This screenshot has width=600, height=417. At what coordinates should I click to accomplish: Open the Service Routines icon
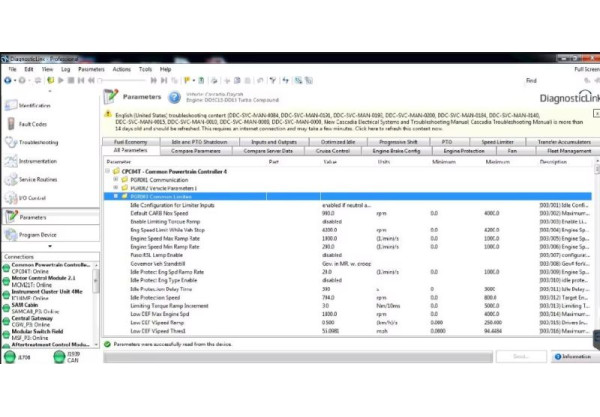click(x=10, y=179)
